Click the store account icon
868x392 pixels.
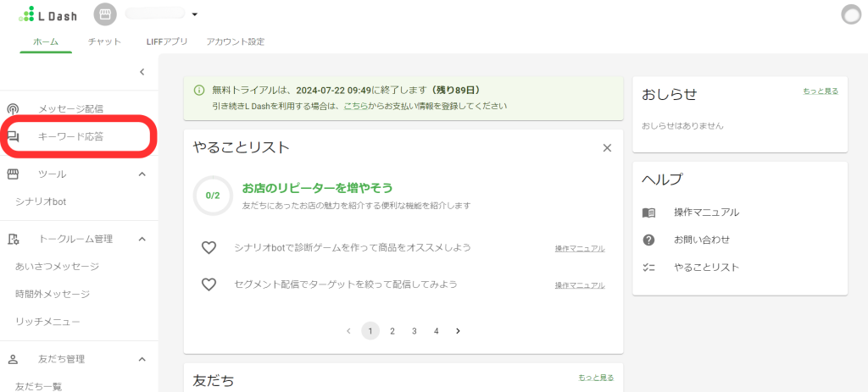click(105, 14)
